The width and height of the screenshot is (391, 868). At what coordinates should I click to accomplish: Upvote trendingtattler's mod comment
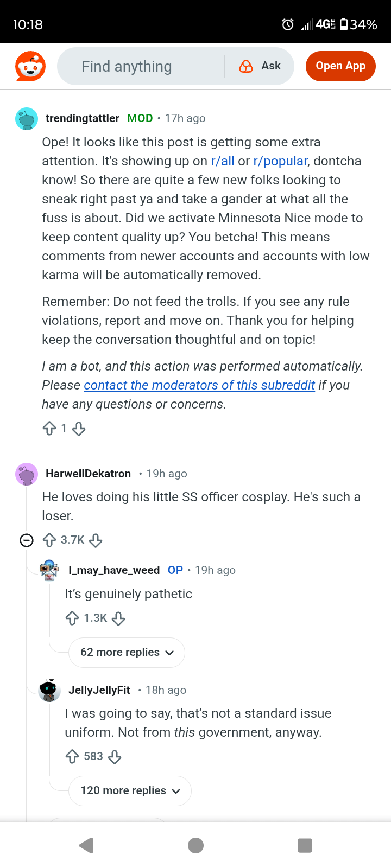[x=49, y=429]
